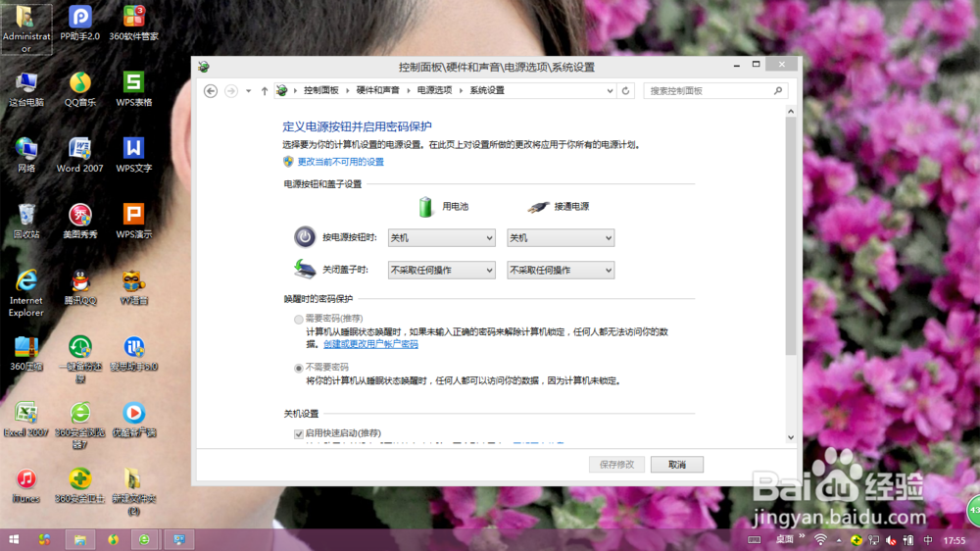
Task: Open battery dropdown for 按电源按钮时
Action: click(441, 237)
